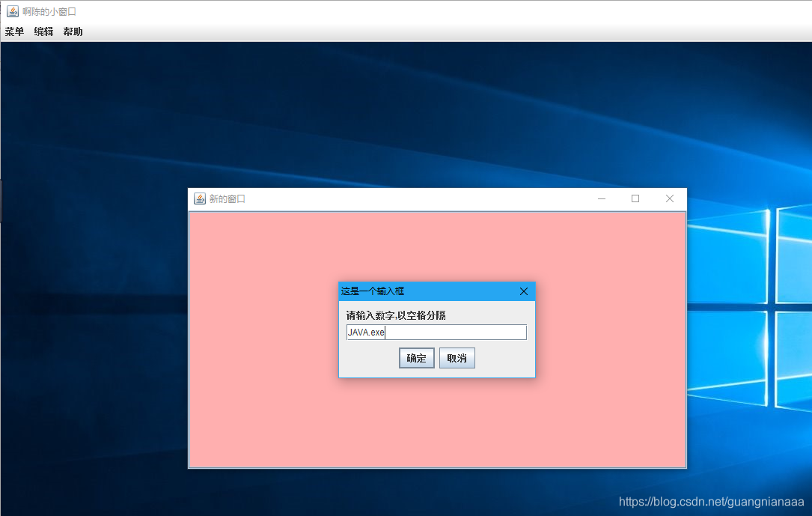Close the 这是一个输入框 dialog
This screenshot has width=812, height=516.
[x=524, y=291]
